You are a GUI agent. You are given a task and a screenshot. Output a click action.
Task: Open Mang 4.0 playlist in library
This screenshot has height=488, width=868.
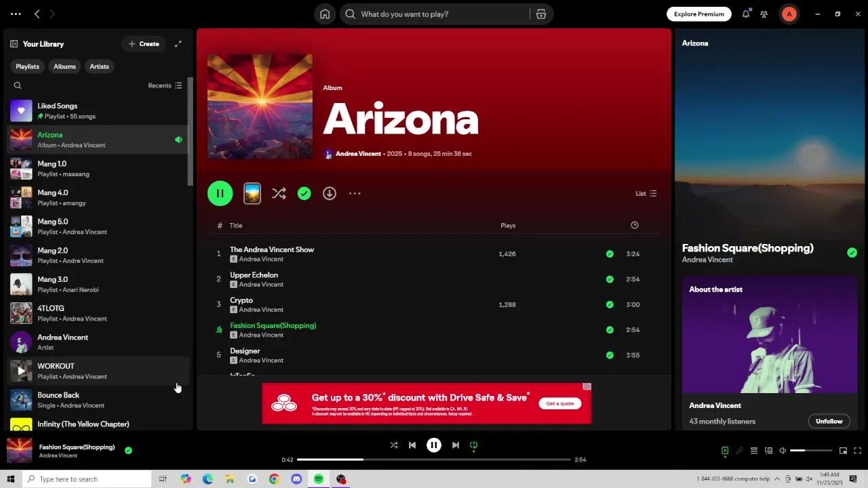click(x=98, y=198)
